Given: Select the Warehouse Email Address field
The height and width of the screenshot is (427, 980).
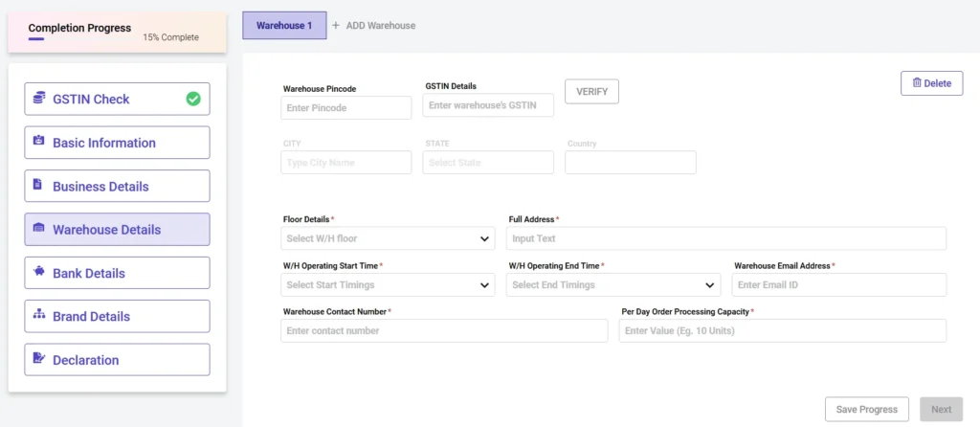Looking at the screenshot, I should (x=838, y=284).
